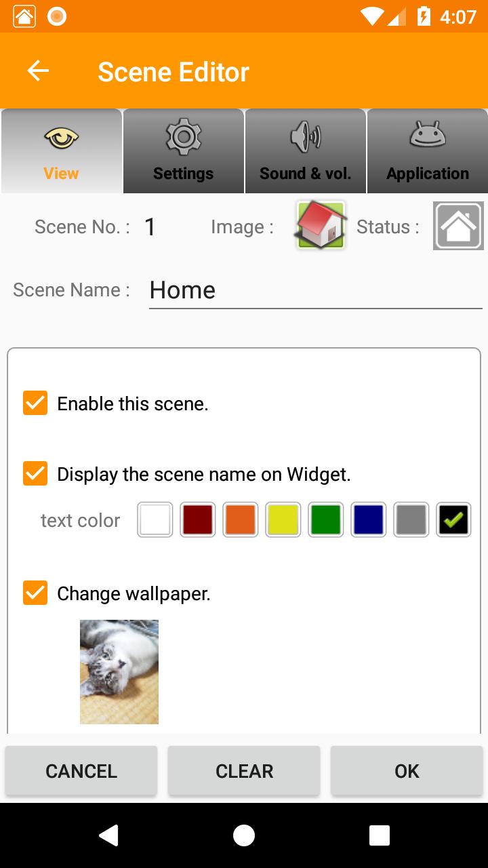Screen dimensions: 488x868
Task: Open the red house scene image icon
Action: point(321,226)
